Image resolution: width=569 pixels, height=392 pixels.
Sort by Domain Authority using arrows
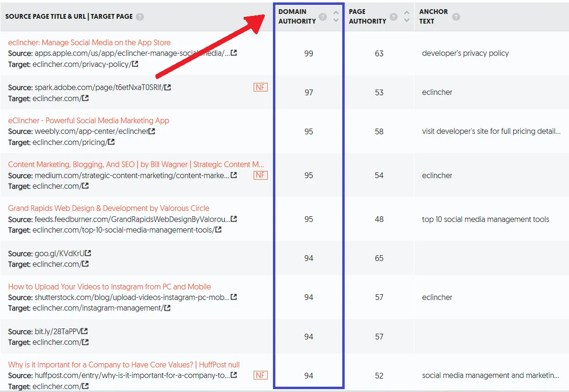336,16
